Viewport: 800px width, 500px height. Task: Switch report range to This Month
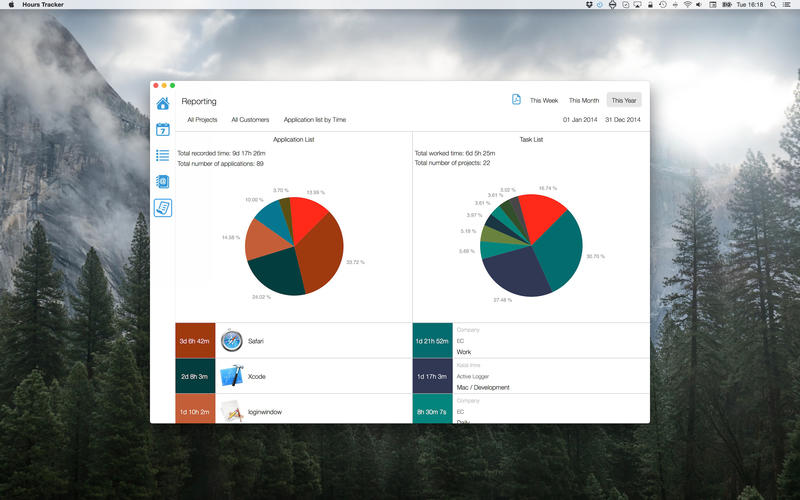(584, 100)
